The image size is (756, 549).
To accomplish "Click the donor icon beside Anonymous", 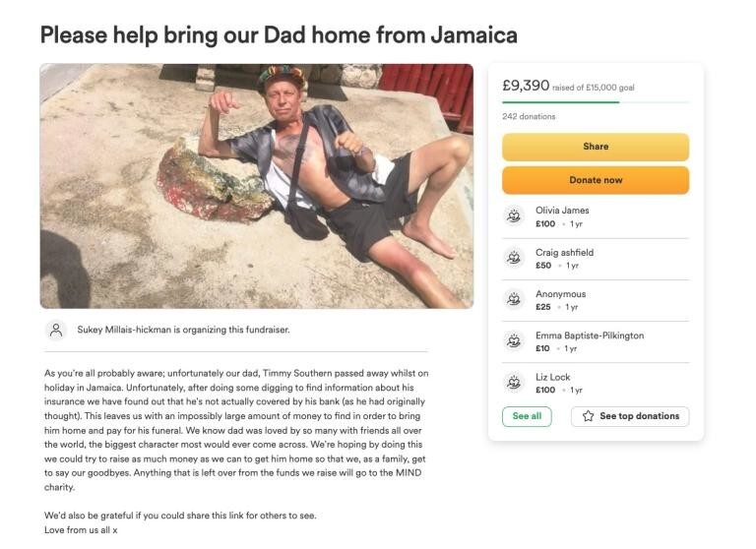I will pyautogui.click(x=514, y=299).
